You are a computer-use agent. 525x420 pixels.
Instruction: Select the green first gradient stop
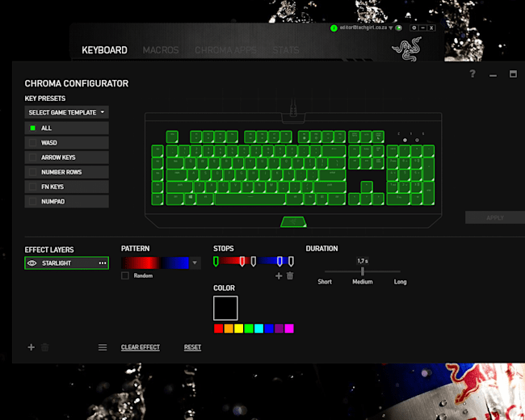216,261
